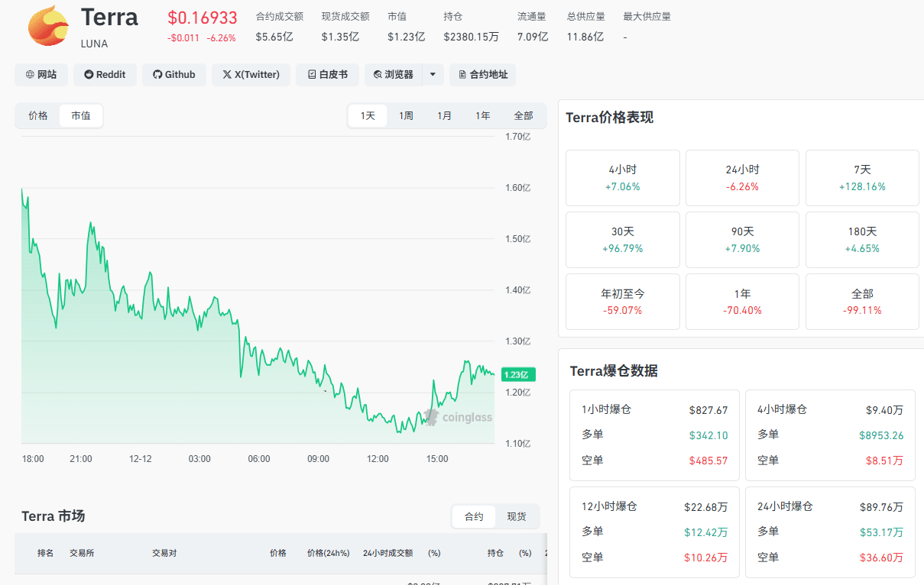Select the 1天 time range
The height and width of the screenshot is (585, 924).
(368, 116)
